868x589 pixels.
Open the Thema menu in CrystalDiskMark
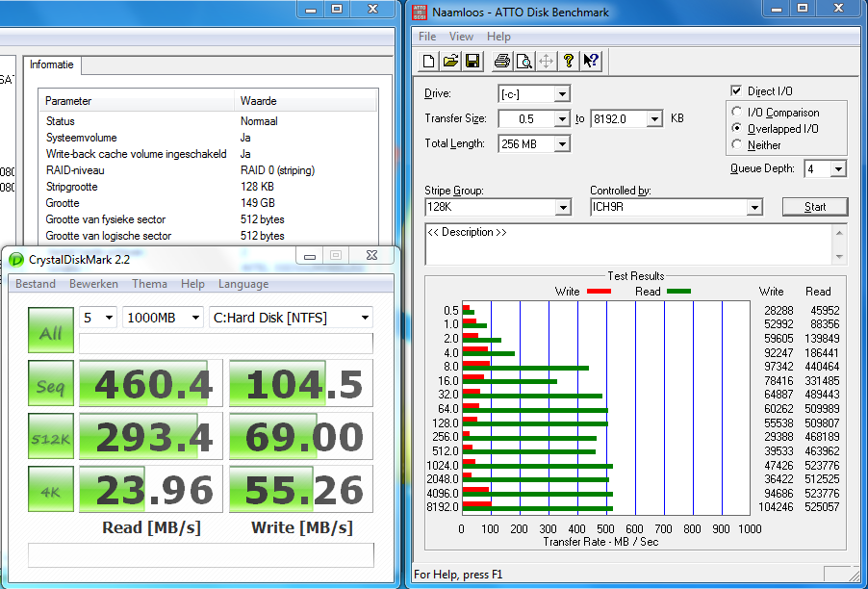pyautogui.click(x=149, y=284)
